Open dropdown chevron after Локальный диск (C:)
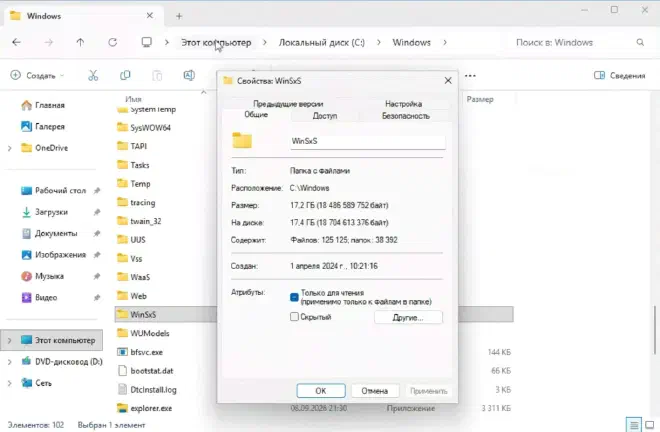The width and height of the screenshot is (660, 432). pos(379,42)
